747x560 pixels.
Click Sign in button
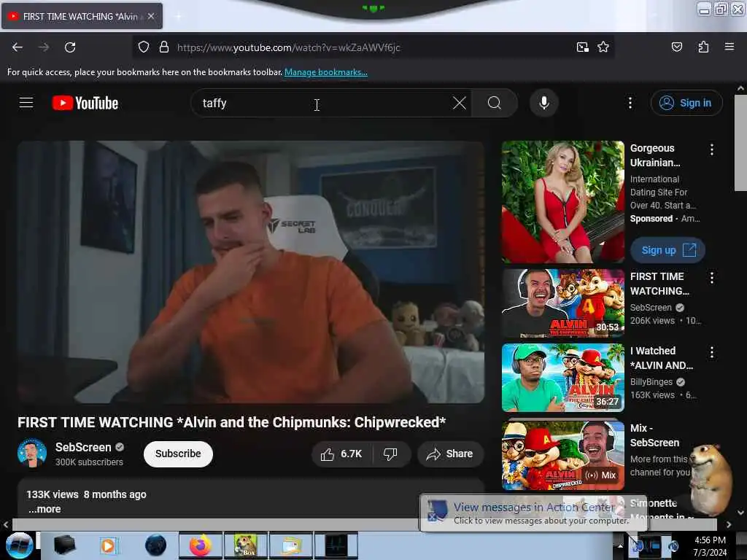(x=686, y=103)
